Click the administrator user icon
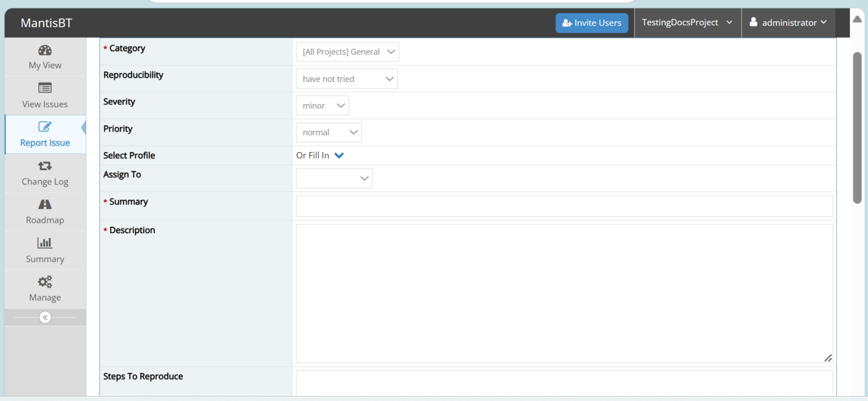This screenshot has height=401, width=868. pyautogui.click(x=753, y=22)
